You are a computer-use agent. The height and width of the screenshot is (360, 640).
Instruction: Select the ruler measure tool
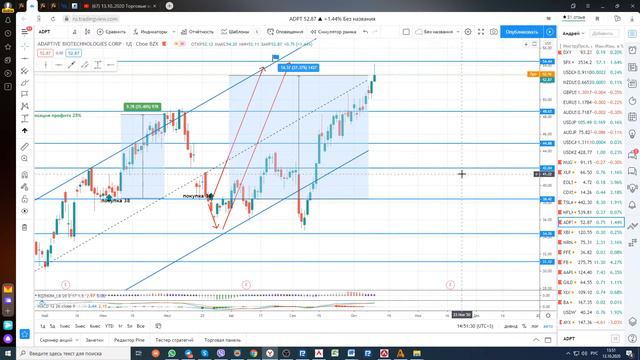[25, 146]
